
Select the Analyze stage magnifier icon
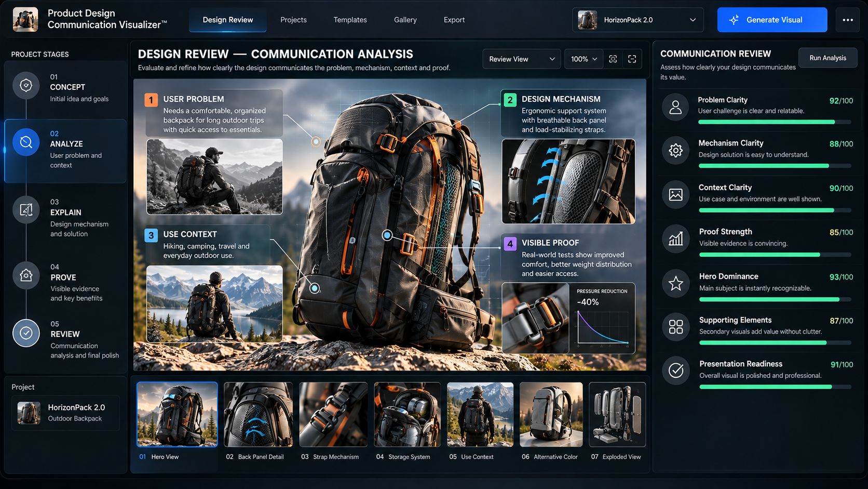pos(26,142)
